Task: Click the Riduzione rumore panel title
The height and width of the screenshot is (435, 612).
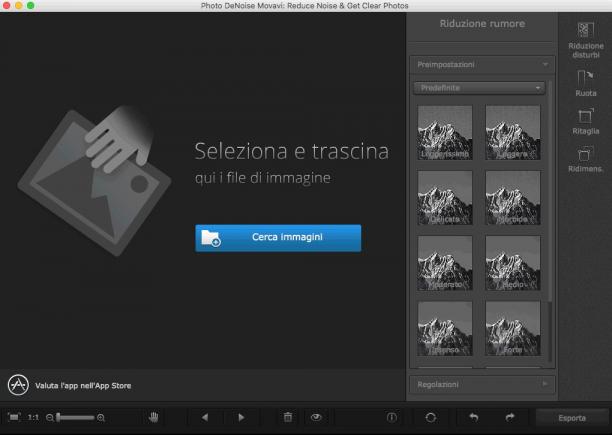Action: point(482,24)
